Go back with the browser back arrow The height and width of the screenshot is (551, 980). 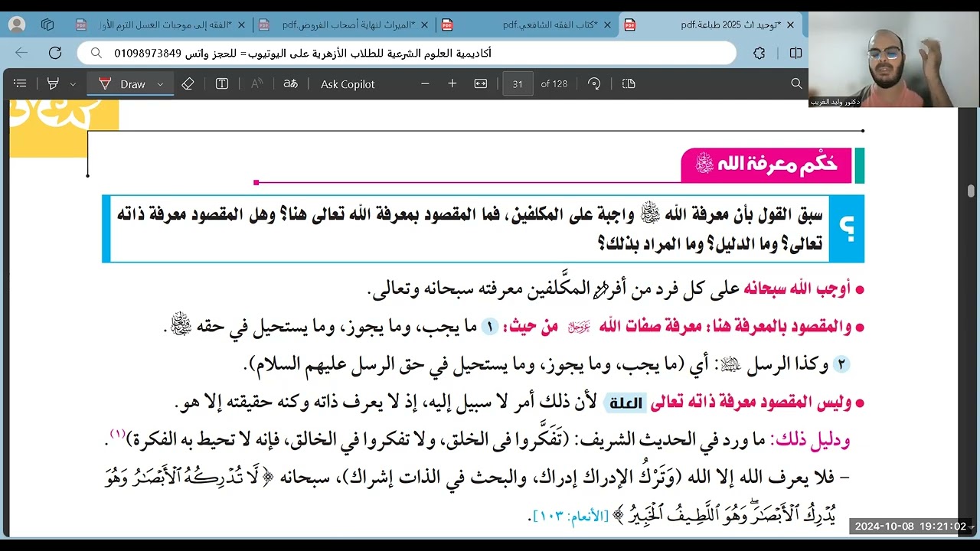tap(21, 53)
